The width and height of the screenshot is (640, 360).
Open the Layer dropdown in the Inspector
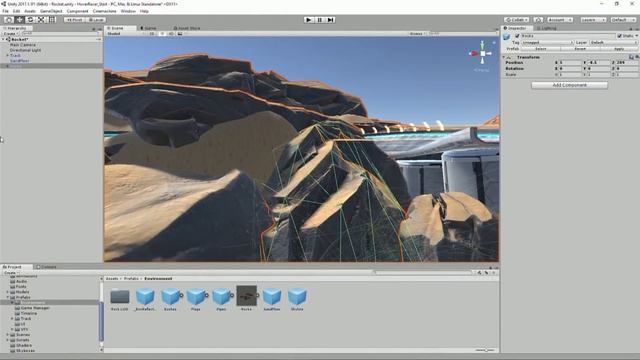613,42
